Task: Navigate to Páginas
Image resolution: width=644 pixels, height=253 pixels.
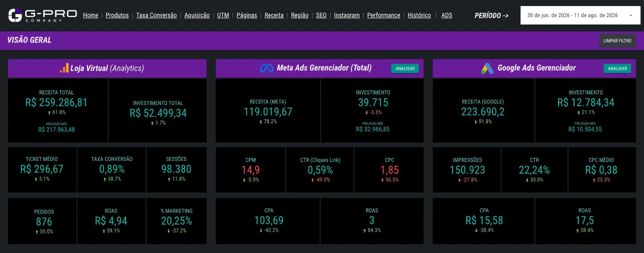Action: [x=247, y=15]
